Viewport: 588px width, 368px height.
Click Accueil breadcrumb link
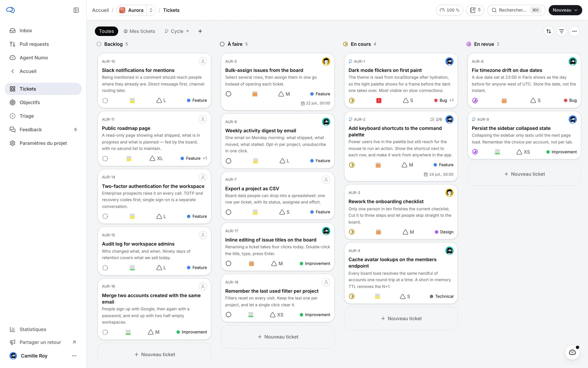pos(100,10)
